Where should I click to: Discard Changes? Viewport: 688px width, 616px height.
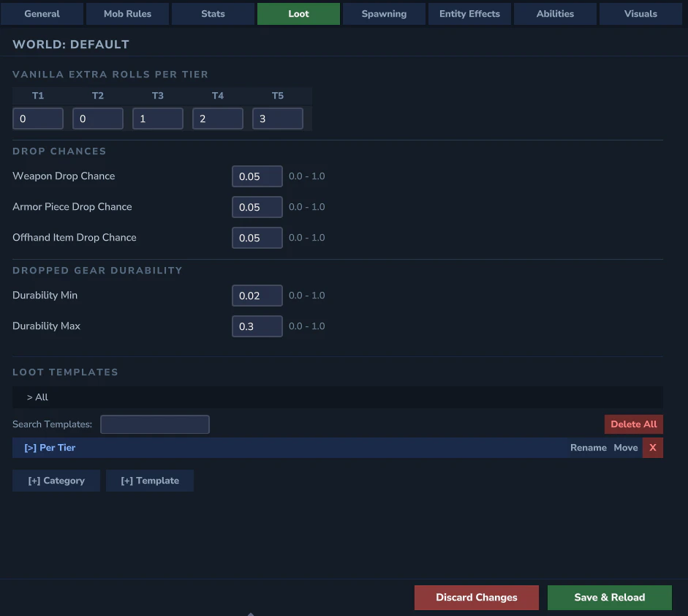[x=477, y=597]
